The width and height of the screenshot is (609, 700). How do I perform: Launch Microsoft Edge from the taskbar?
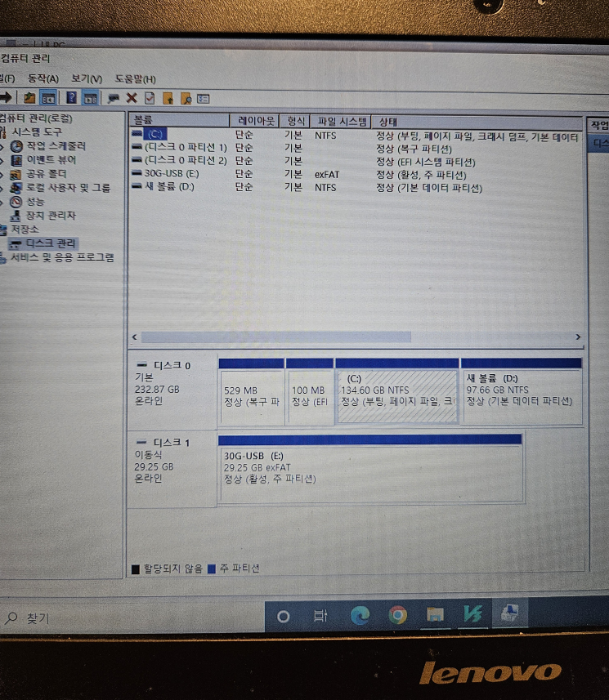(x=360, y=616)
